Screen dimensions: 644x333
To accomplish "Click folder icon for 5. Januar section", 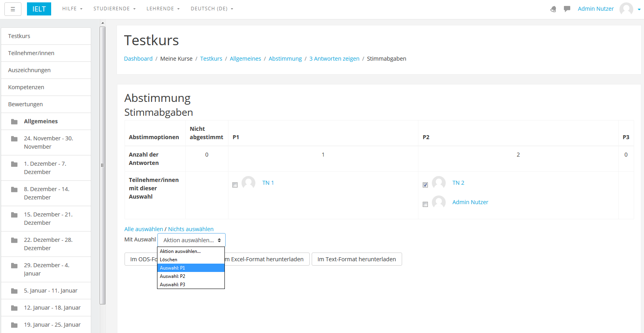I will pyautogui.click(x=14, y=291).
